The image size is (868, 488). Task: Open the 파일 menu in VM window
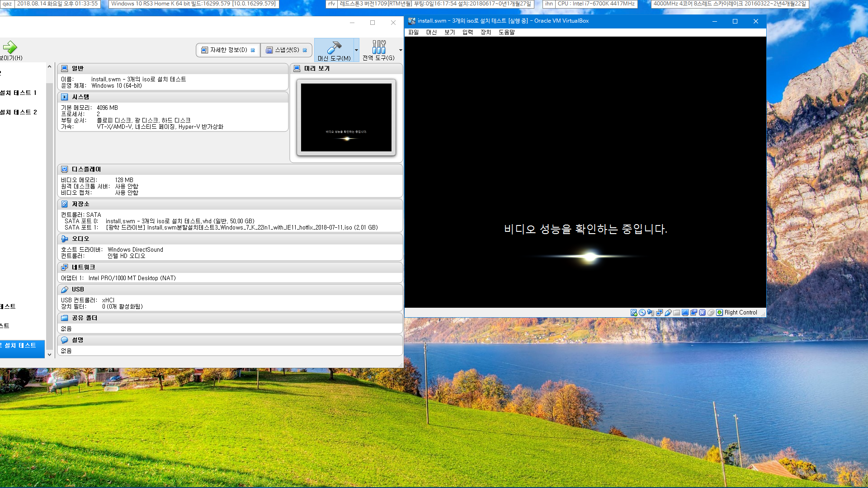(413, 32)
